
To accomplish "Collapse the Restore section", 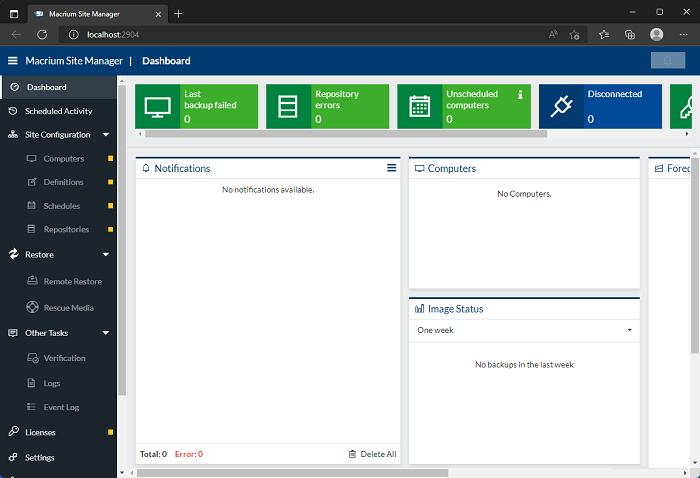I will (105, 255).
